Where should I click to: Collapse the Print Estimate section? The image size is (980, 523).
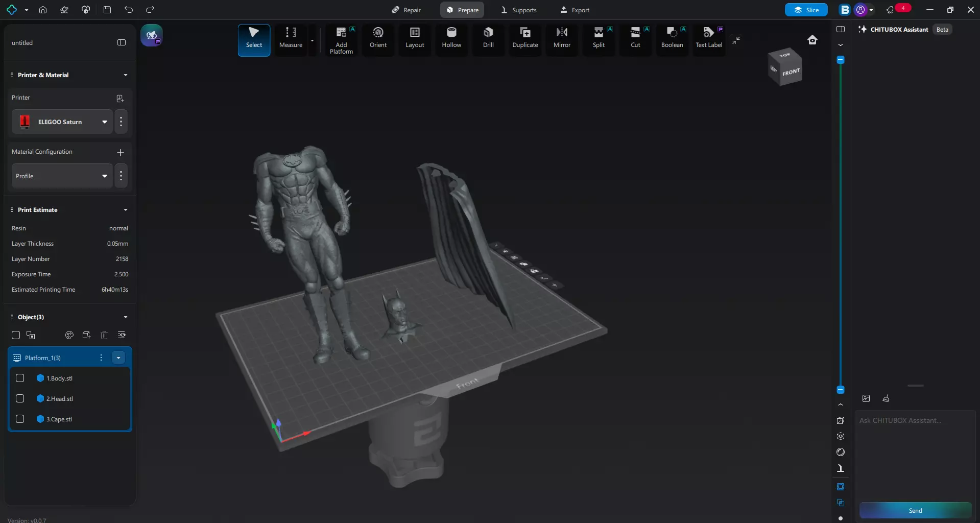point(126,210)
